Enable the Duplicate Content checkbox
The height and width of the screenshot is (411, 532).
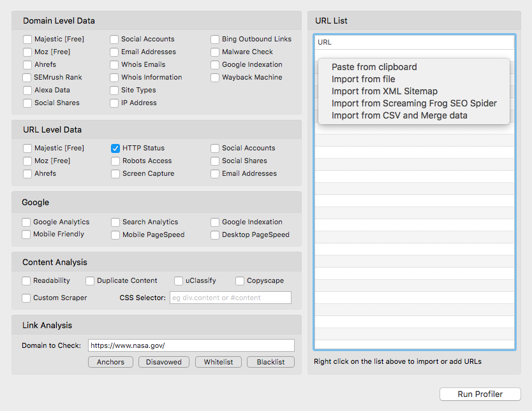(90, 280)
